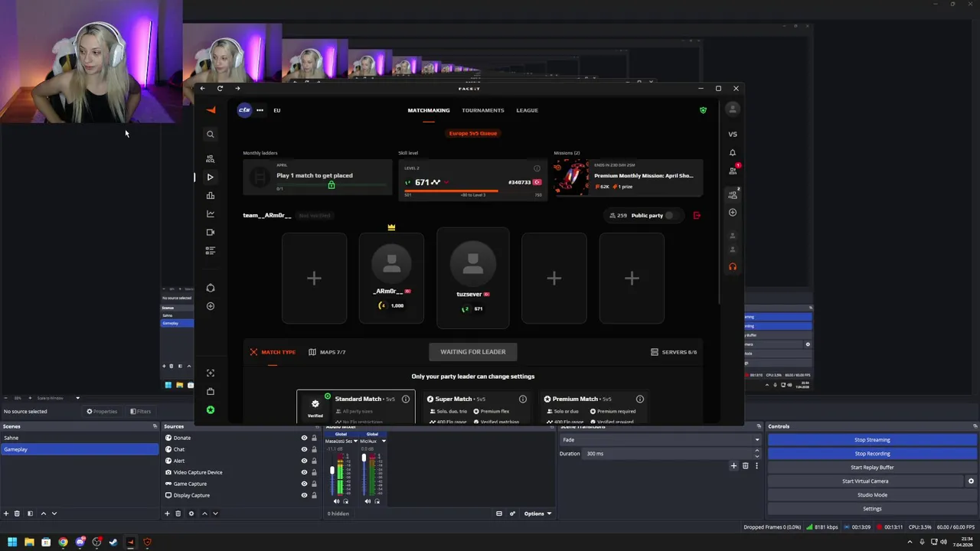Viewport: 980px width, 551px height.
Task: Click Stop Streaming button
Action: 872,440
